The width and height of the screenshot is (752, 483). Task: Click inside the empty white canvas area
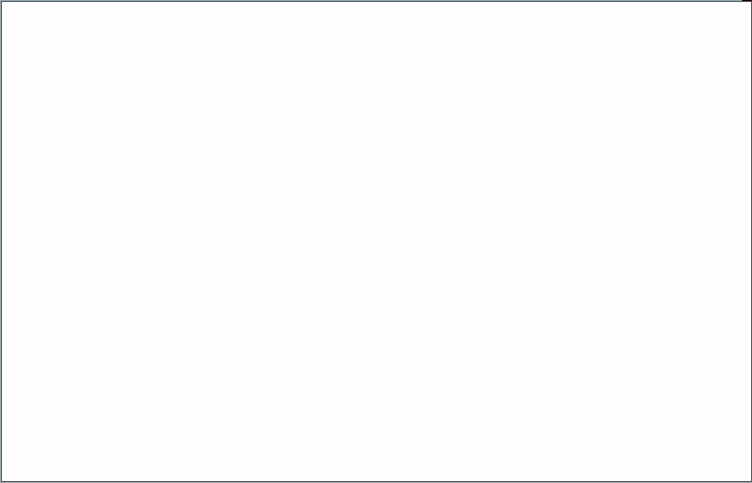[x=376, y=241]
